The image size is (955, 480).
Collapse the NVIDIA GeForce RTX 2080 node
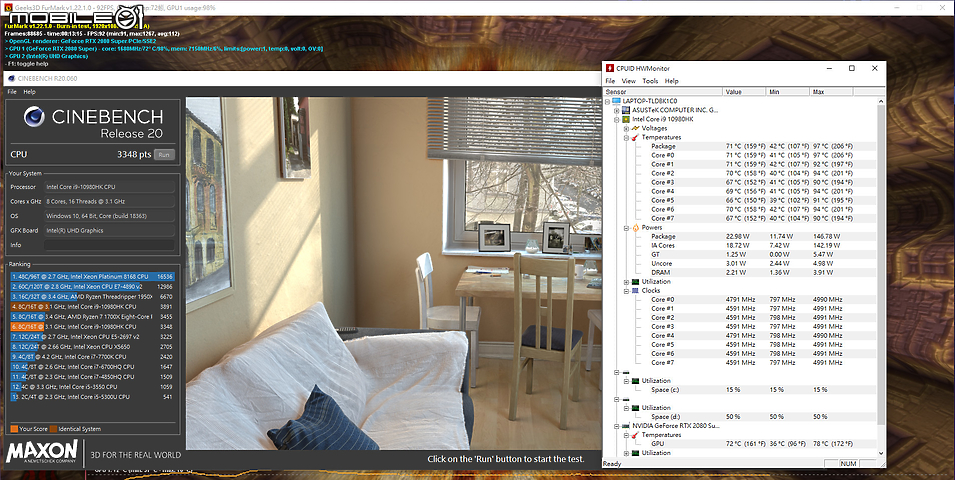[616, 426]
